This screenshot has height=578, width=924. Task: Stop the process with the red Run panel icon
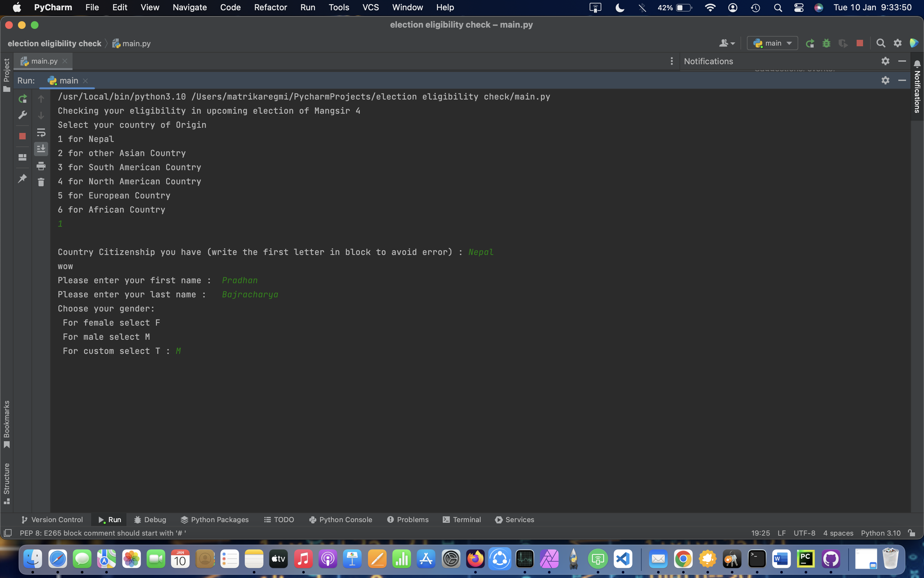coord(22,136)
